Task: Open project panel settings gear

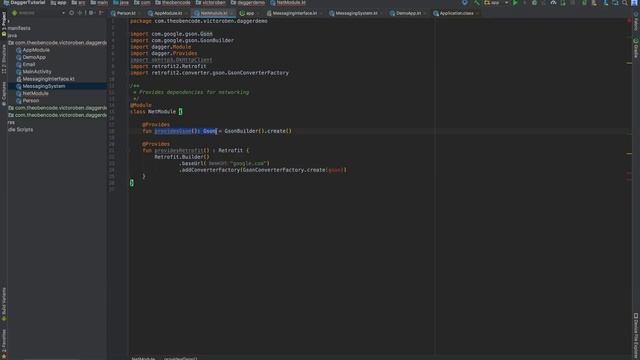Action: [x=91, y=13]
